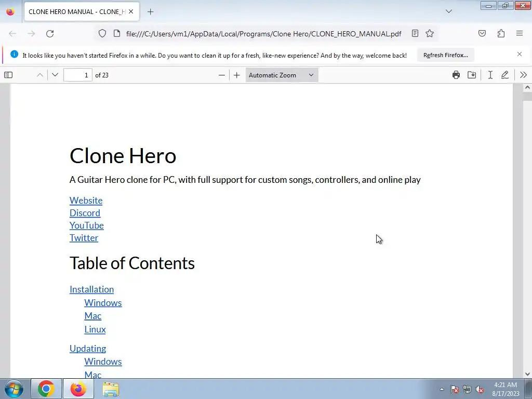Click the scrollbar up arrow
This screenshot has width=532, height=399.
click(x=527, y=87)
